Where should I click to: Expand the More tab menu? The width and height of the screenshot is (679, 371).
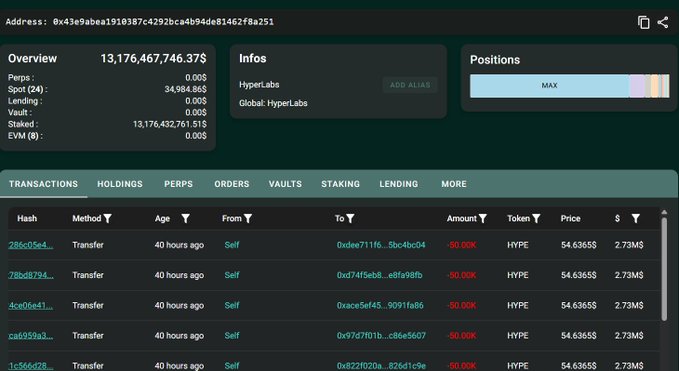pos(454,184)
